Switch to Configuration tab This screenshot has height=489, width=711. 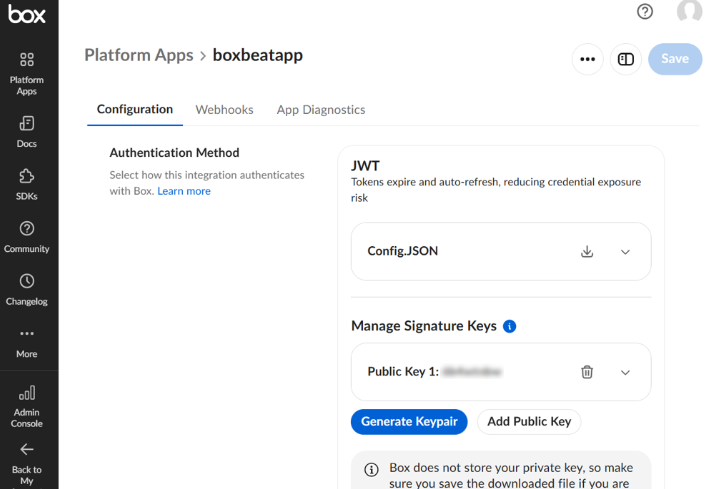(135, 109)
